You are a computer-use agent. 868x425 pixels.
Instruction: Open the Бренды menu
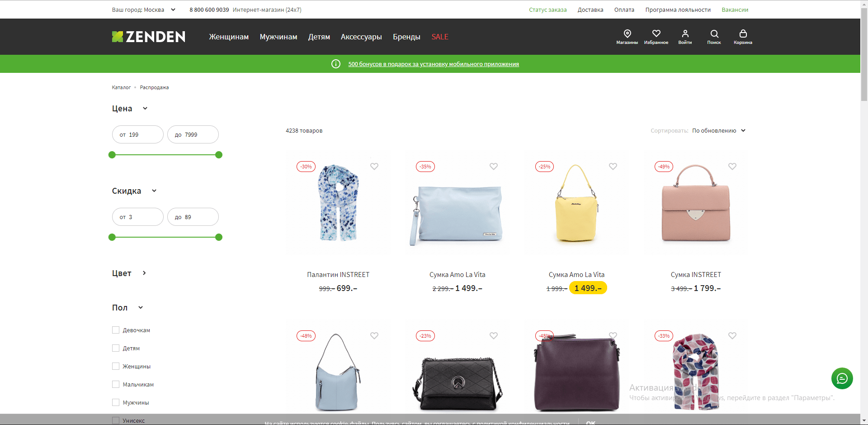[406, 37]
